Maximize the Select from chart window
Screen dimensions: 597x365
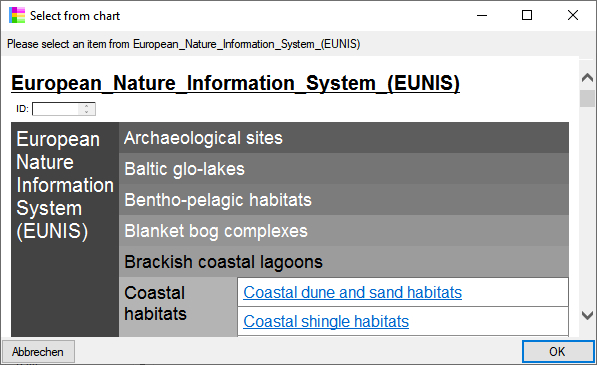pos(527,16)
